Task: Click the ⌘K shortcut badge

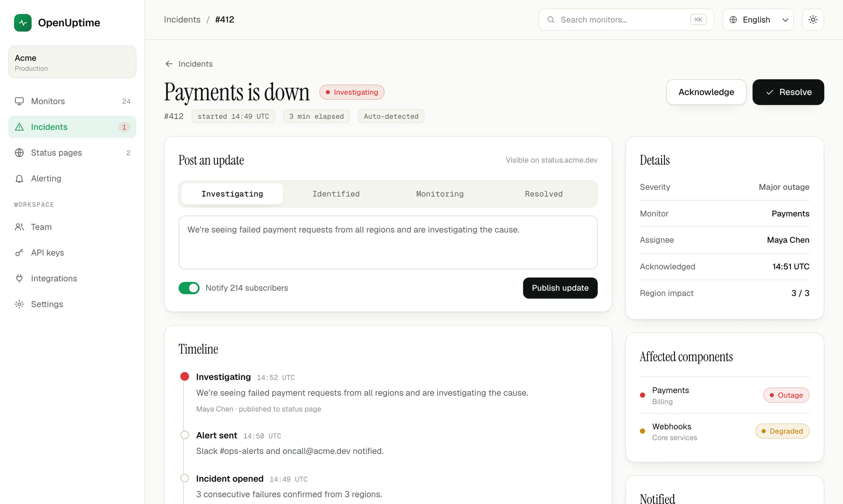Action: 698,20
